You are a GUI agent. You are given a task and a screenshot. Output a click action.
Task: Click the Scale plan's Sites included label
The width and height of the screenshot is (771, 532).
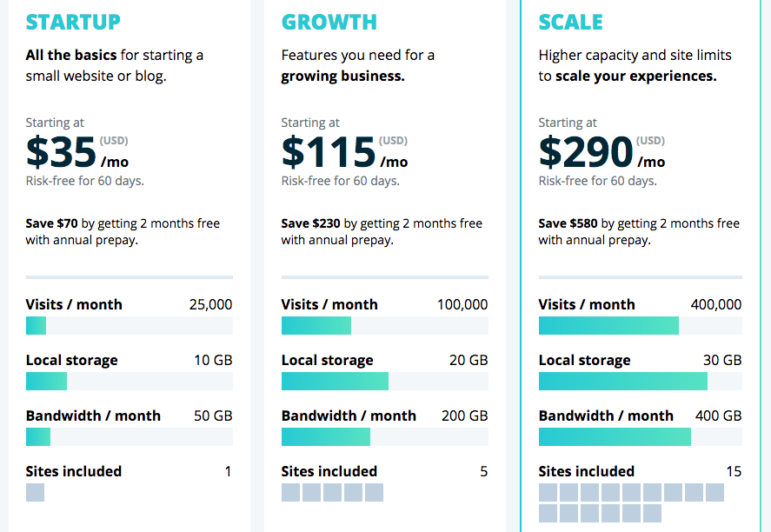point(587,471)
